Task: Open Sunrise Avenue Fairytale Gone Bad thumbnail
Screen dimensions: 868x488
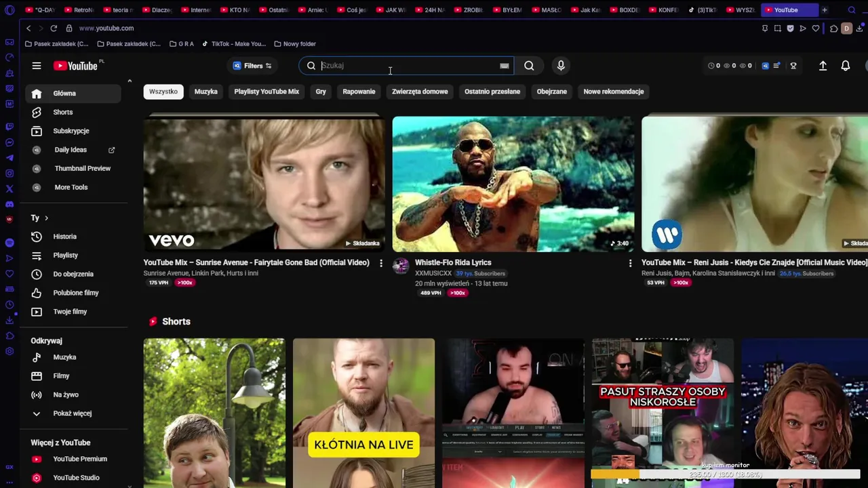Action: point(264,183)
